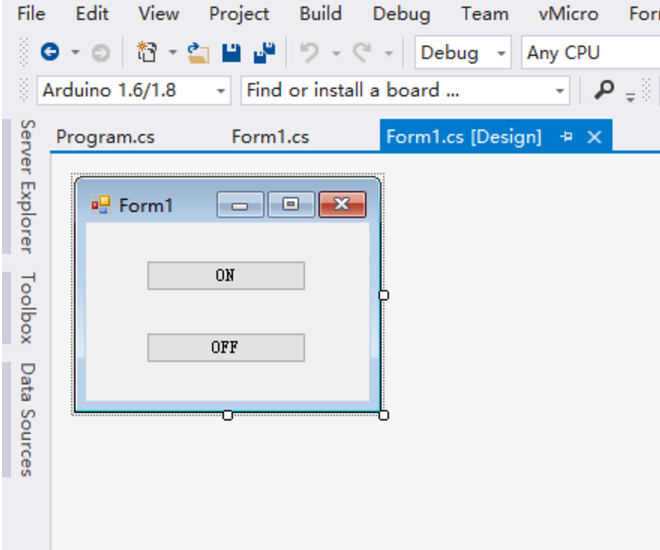660x550 pixels.
Task: Close the Form1.cs [Design] tab
Action: pos(594,136)
